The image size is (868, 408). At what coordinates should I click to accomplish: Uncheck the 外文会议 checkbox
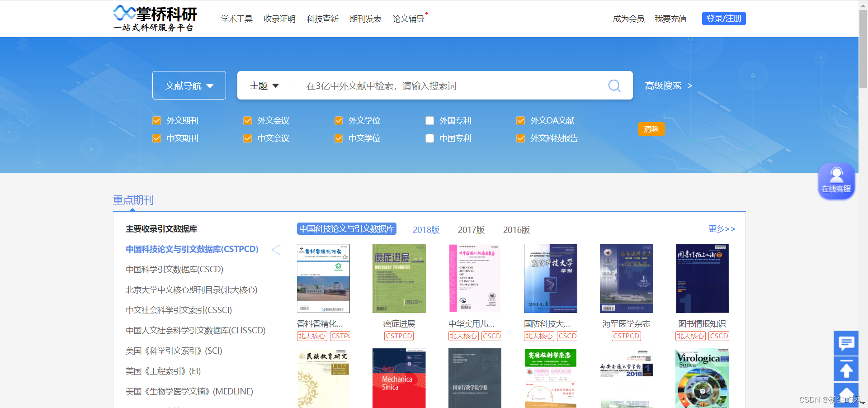[x=248, y=121]
